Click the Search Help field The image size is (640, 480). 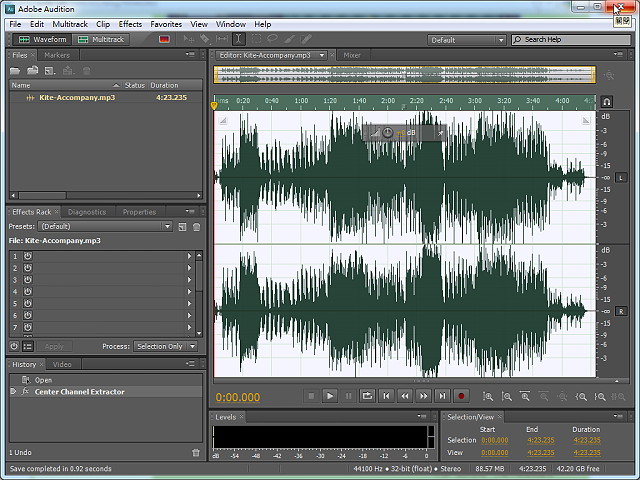(571, 40)
